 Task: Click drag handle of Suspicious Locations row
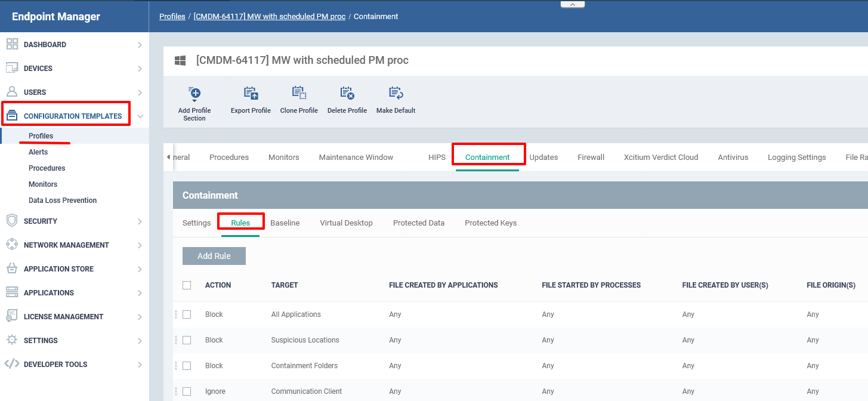click(176, 340)
